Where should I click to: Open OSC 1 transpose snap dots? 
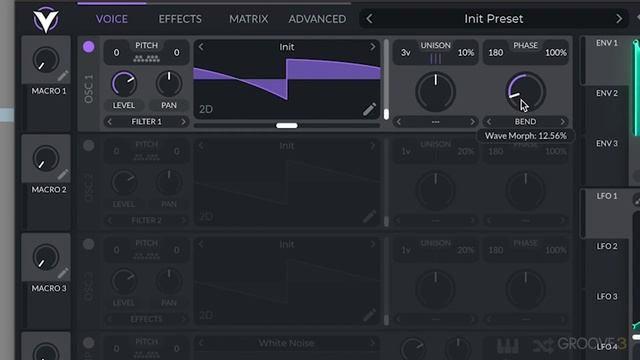click(x=146, y=59)
